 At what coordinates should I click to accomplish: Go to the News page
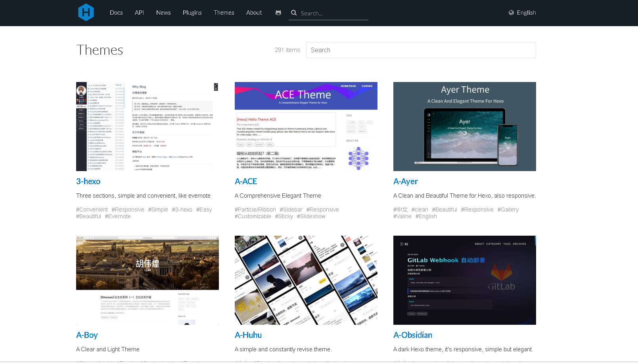tap(163, 13)
